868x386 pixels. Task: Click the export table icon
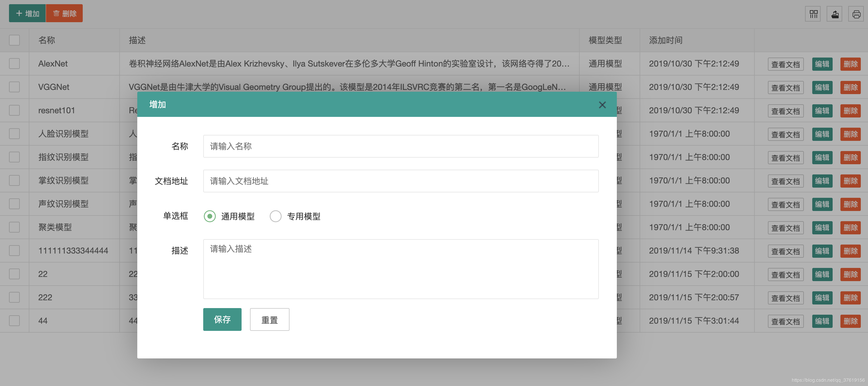[x=835, y=14]
